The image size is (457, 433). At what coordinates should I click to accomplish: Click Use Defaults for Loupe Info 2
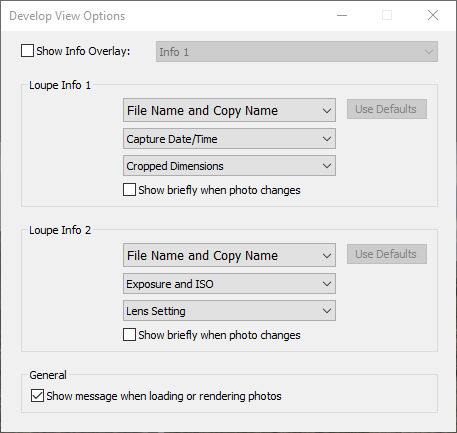[387, 254]
